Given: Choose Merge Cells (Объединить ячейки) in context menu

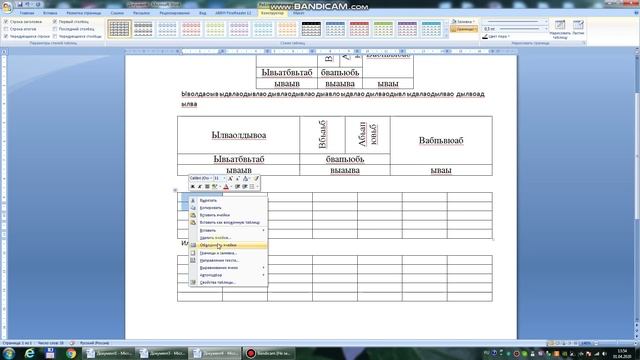Looking at the screenshot, I should click(228, 245).
